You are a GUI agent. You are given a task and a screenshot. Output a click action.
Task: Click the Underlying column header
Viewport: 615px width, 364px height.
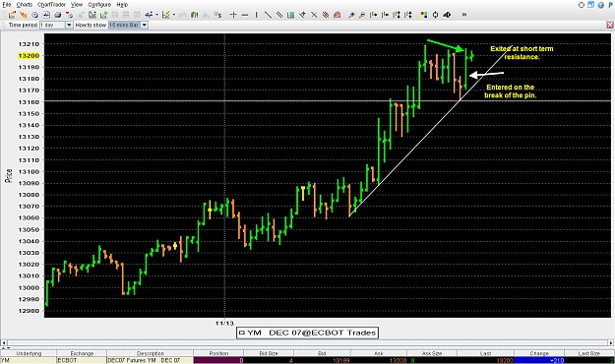tap(29, 353)
